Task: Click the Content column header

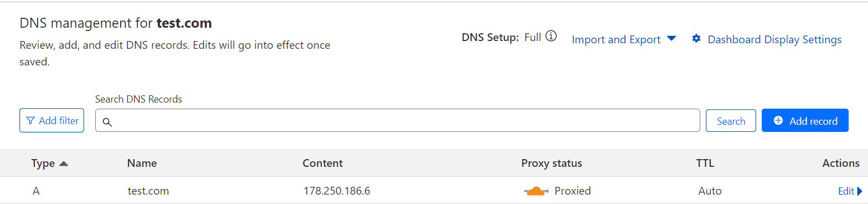Action: pyautogui.click(x=323, y=163)
